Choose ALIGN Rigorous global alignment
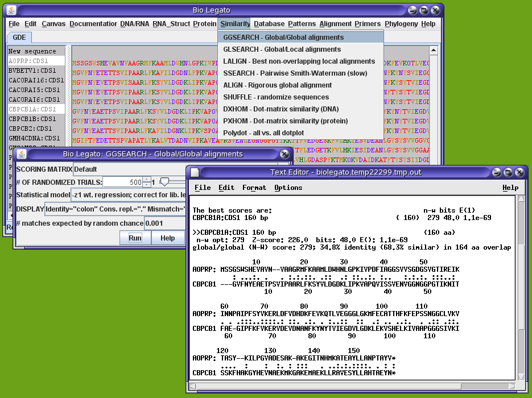 tap(300, 85)
